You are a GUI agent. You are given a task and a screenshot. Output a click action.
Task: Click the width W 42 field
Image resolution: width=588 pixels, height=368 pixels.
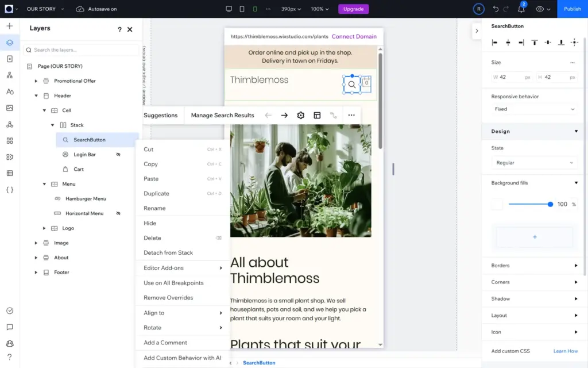click(512, 77)
